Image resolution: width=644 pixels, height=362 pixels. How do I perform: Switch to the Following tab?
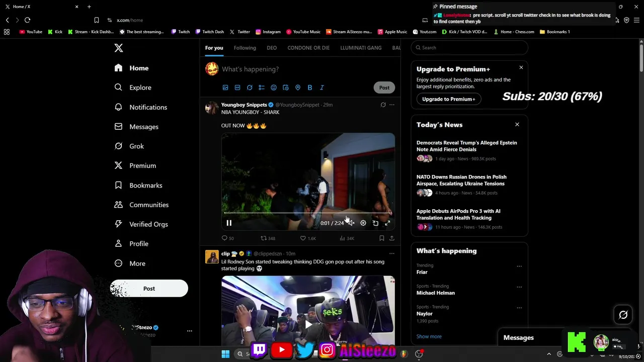pos(245,48)
